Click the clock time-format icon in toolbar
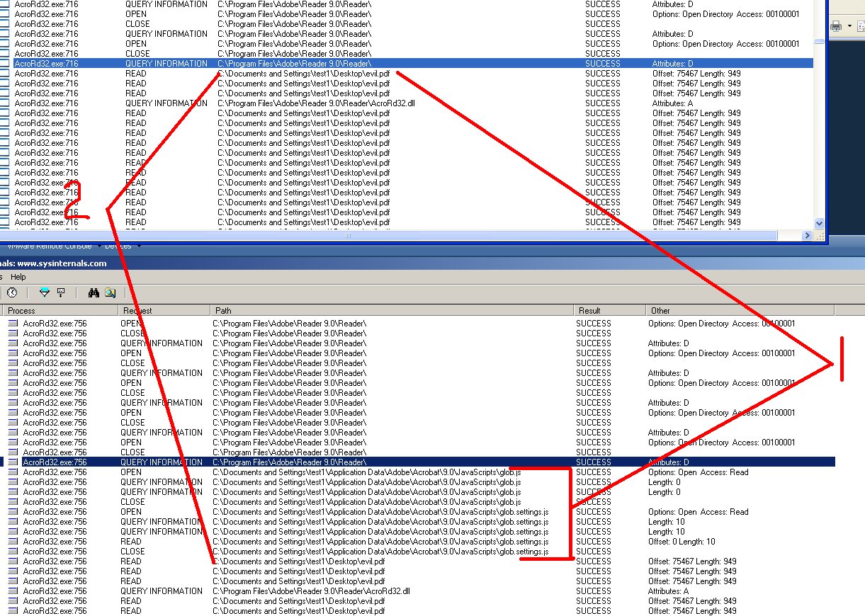 (12, 292)
